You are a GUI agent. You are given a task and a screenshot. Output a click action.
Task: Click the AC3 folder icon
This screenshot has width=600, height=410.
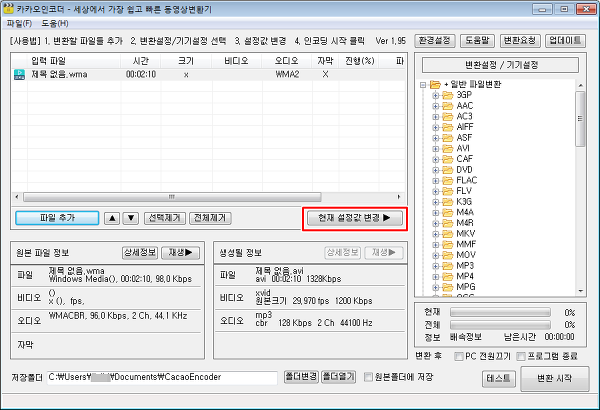448,116
